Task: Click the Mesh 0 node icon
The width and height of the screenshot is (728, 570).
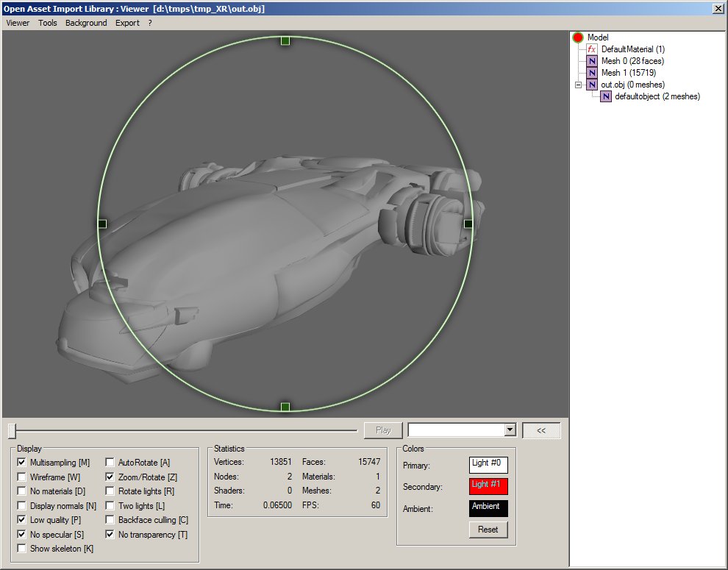Action: coord(592,61)
